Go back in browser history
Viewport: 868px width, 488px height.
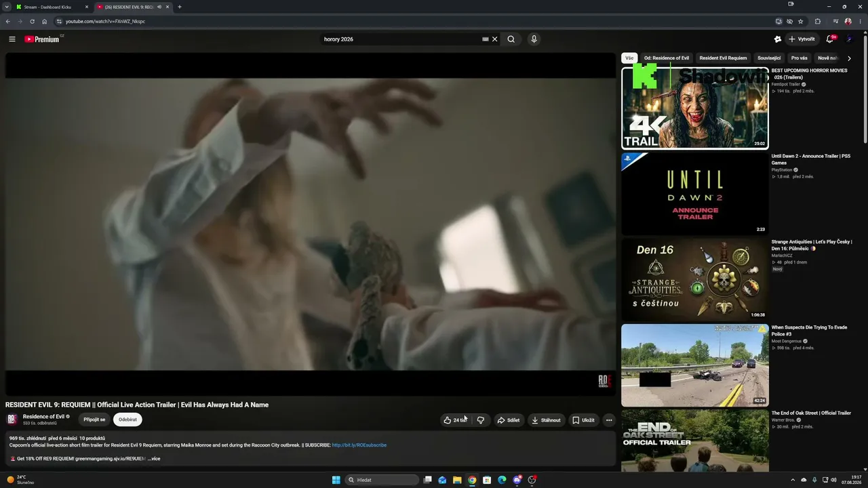click(x=8, y=21)
